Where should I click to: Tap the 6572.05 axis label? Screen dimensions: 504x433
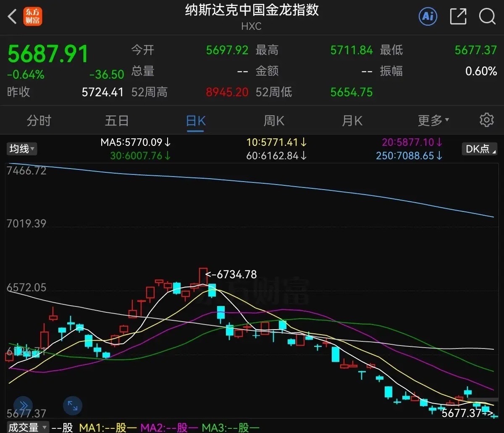(27, 288)
